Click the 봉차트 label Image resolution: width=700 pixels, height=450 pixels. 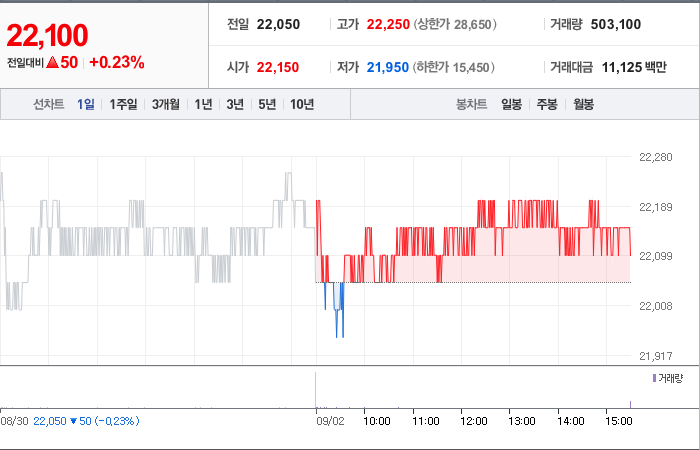[471, 104]
